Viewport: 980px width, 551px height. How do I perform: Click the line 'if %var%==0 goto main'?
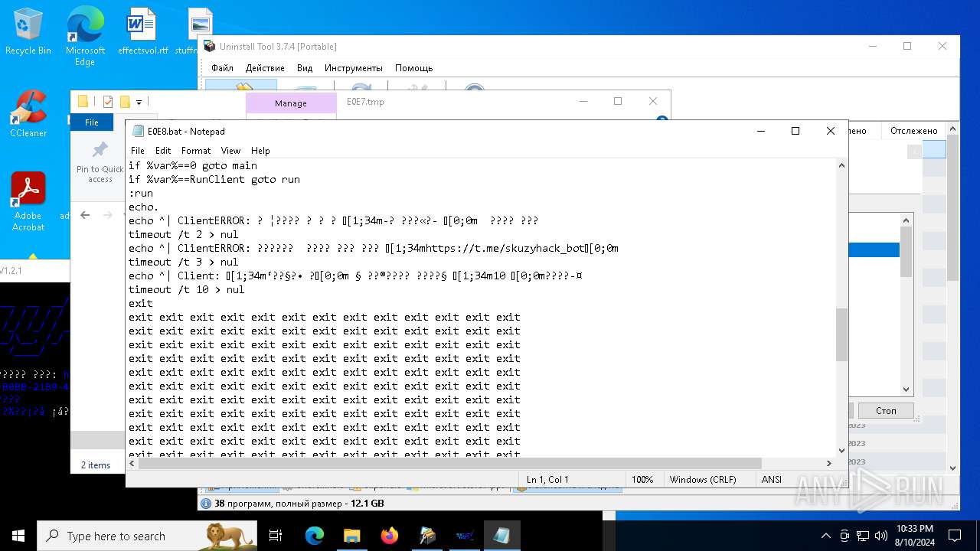(193, 165)
